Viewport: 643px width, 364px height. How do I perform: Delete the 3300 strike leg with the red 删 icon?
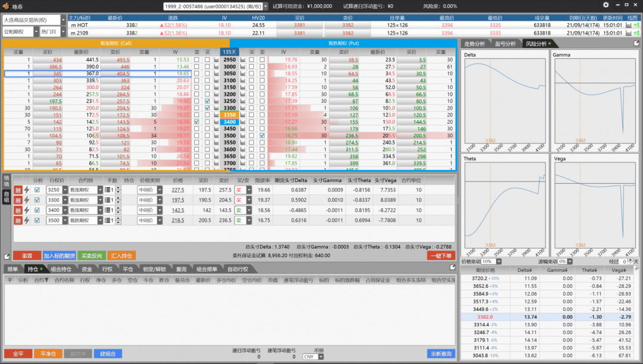[x=18, y=200]
